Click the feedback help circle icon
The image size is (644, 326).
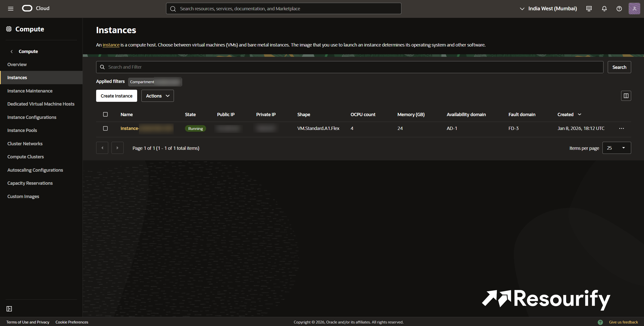600,322
